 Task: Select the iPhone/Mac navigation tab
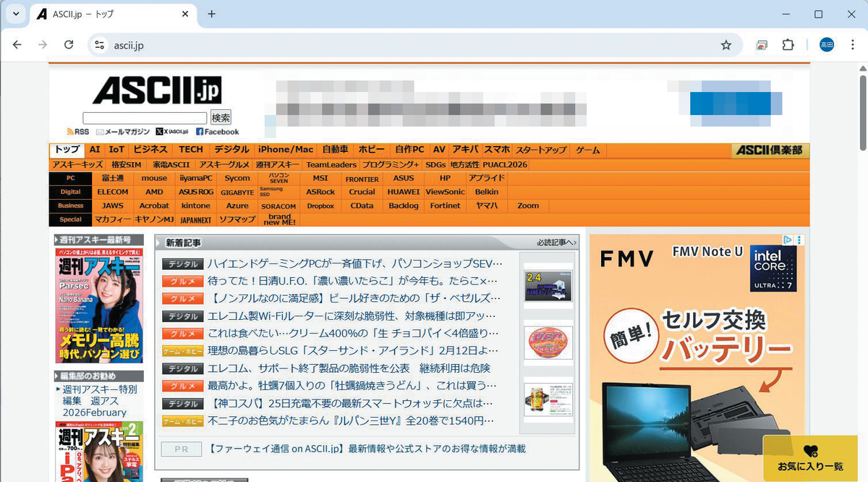[x=286, y=149]
